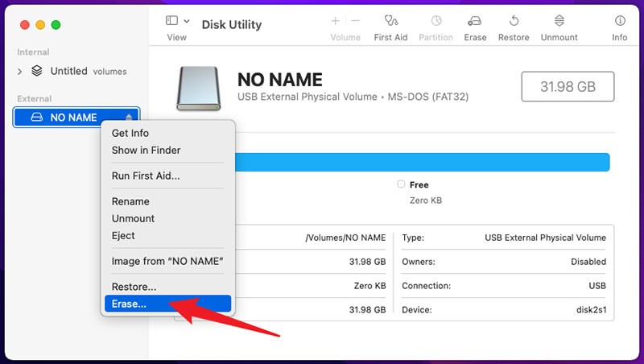Viewport: 644px width, 364px height.
Task: Click the 31.98 GB capacity box
Action: point(568,87)
